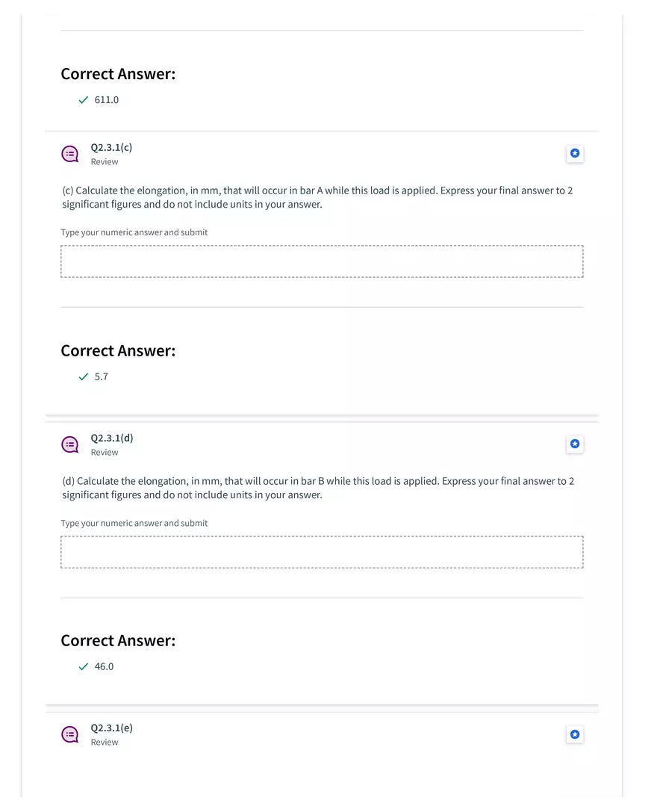This screenshot has height=812, width=657.
Task: Select the correct answer value 611.0
Action: tap(107, 100)
